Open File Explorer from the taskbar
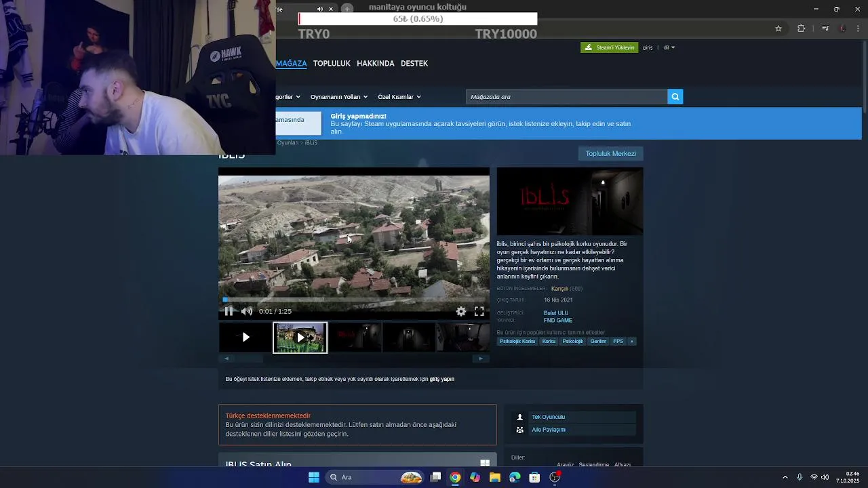This screenshot has width=868, height=488. pyautogui.click(x=495, y=477)
